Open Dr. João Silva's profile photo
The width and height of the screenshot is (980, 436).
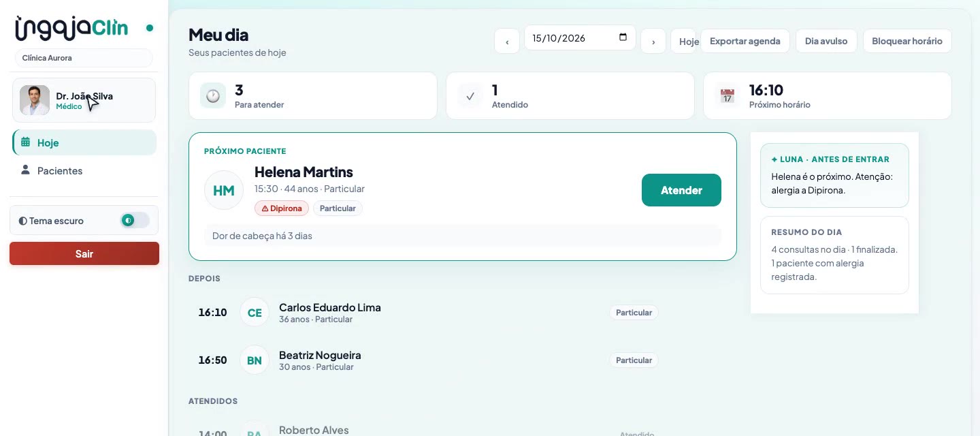pyautogui.click(x=35, y=100)
